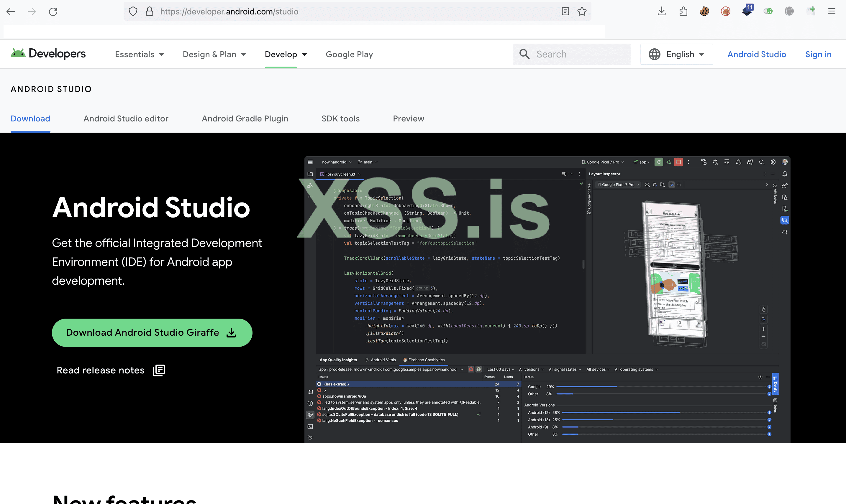Click the Sign in link
Image resolution: width=846 pixels, height=504 pixels.
pyautogui.click(x=818, y=54)
